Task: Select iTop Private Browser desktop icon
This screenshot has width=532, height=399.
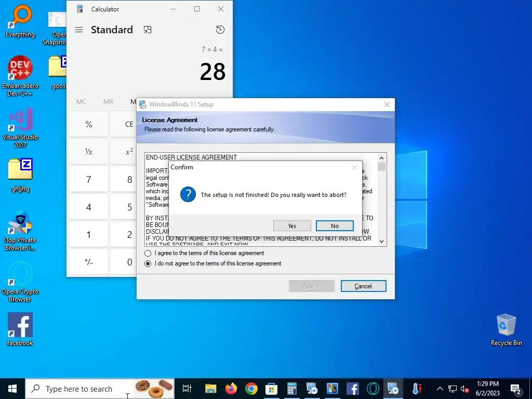Action: coord(20,231)
